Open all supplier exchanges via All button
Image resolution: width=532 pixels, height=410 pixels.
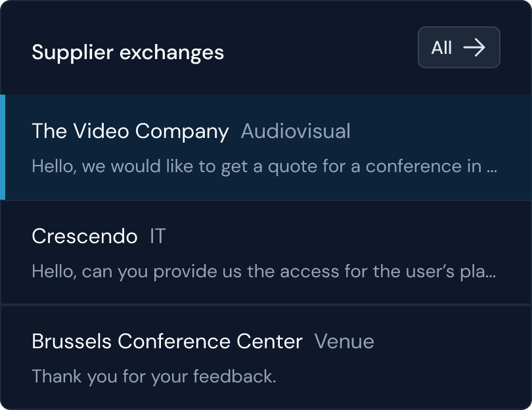pos(458,47)
